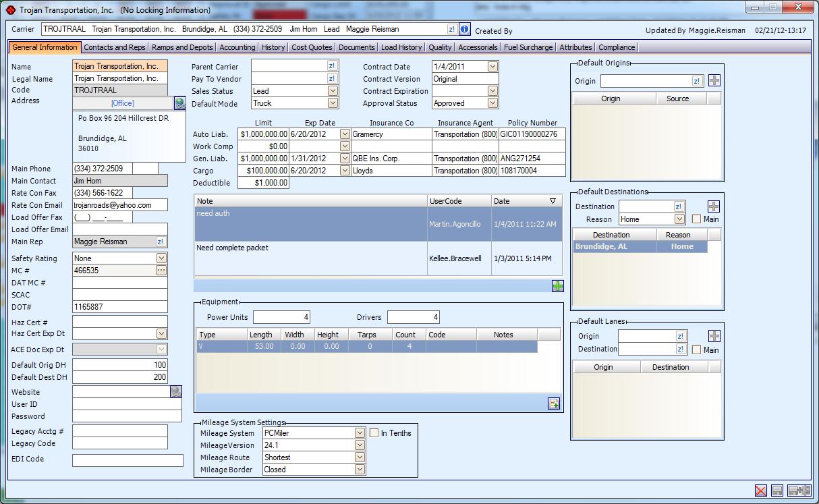This screenshot has width=819, height=504.
Task: Click the red X cancel icon
Action: [x=760, y=491]
